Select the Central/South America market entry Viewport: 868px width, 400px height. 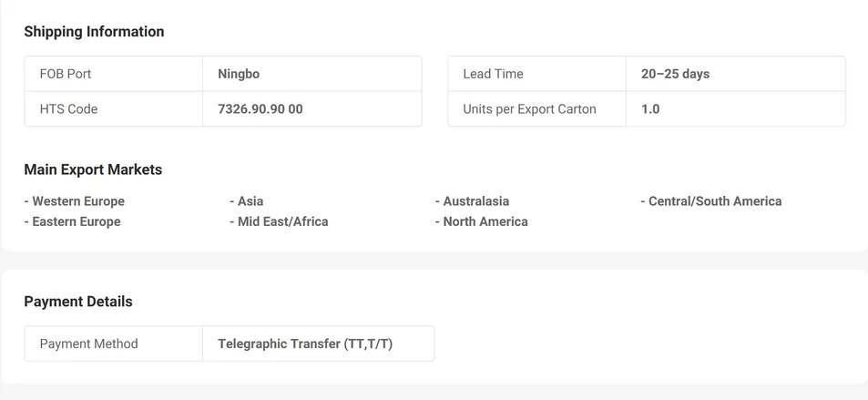point(711,201)
